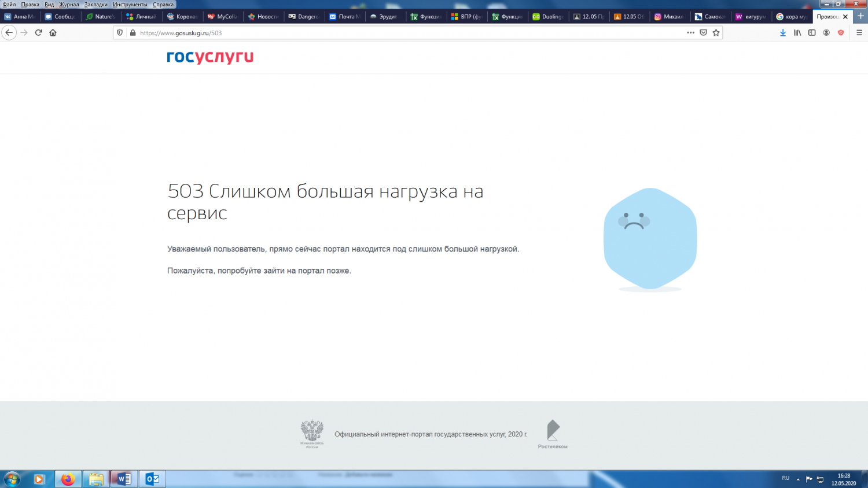The height and width of the screenshot is (488, 868).
Task: Click the Госуслуги logo link
Action: click(210, 57)
